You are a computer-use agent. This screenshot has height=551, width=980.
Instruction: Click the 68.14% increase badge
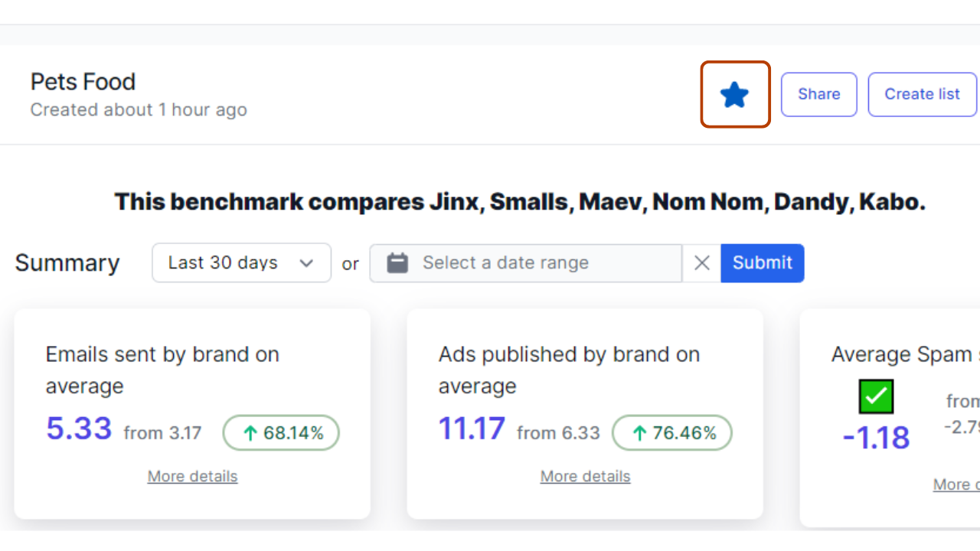(281, 433)
